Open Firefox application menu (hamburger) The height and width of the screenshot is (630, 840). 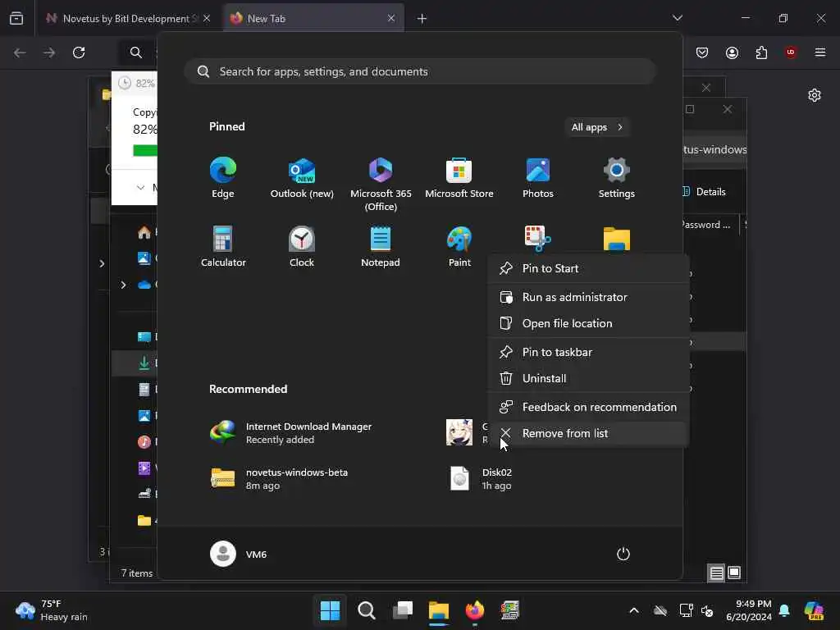coord(820,52)
